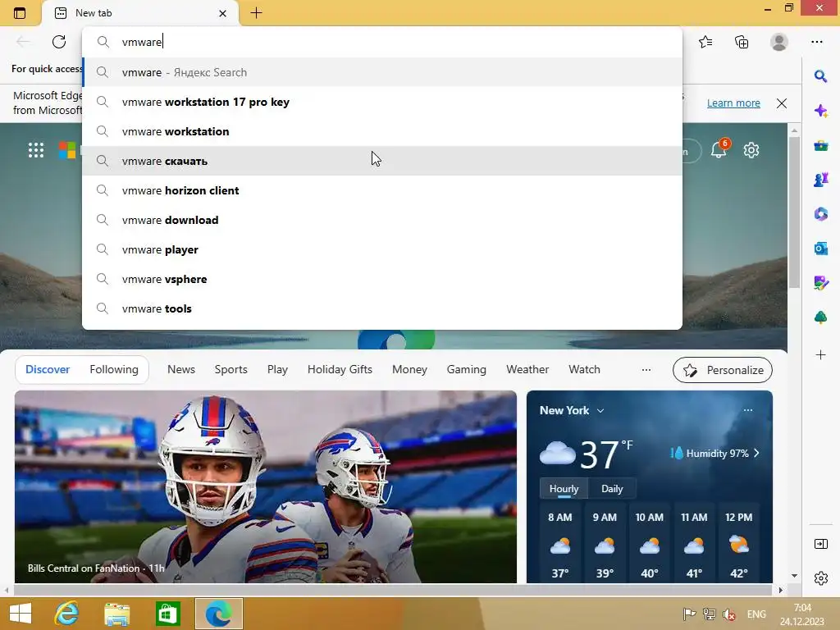Click the Refresh page button
Screen dimensions: 840x630
[59, 42]
